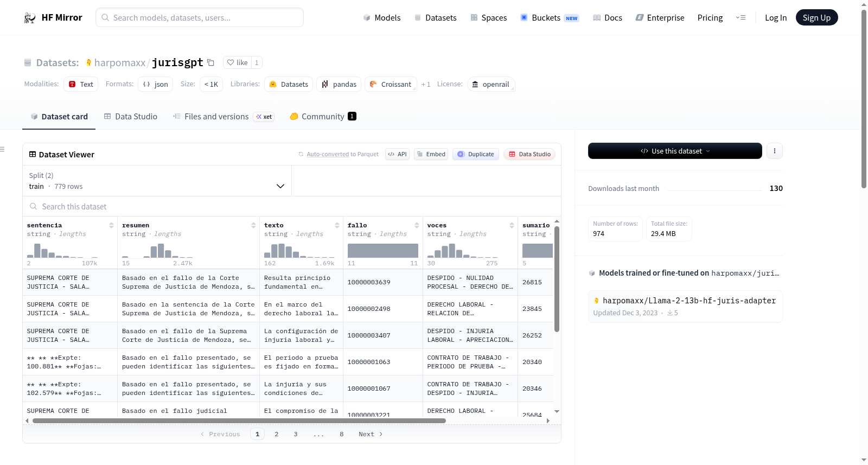Click the Sign Up button
This screenshot has height=465, width=868.
816,17
